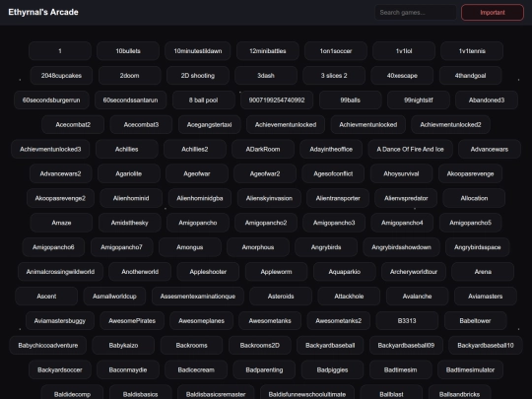Open the 3dash game

(x=266, y=75)
